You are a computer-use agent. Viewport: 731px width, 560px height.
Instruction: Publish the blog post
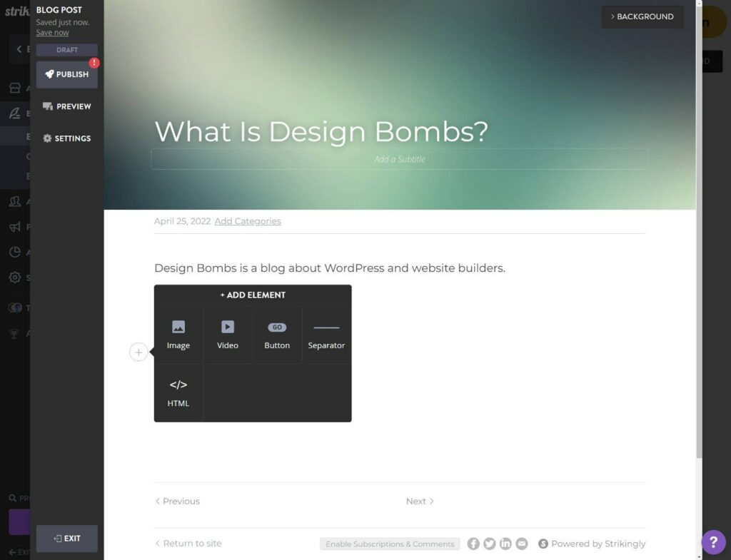(67, 74)
